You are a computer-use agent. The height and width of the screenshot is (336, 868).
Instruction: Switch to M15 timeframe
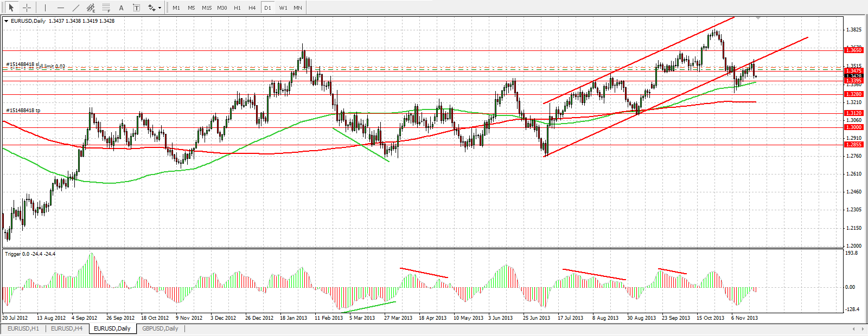[x=207, y=8]
